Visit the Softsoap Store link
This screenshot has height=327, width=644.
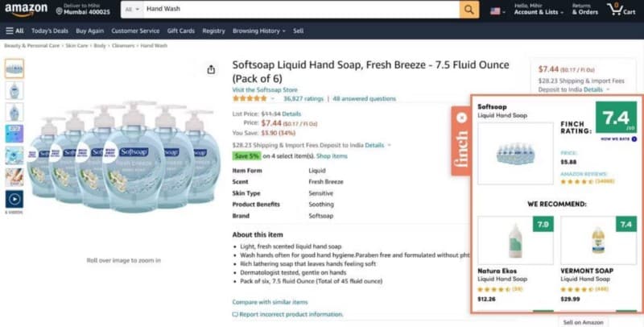[x=265, y=89]
